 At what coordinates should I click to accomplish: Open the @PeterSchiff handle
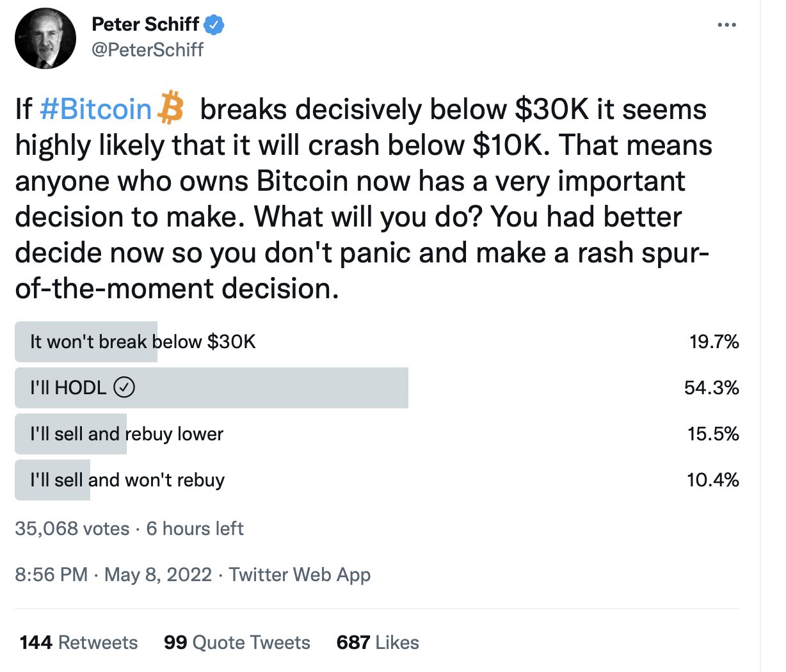[x=147, y=50]
